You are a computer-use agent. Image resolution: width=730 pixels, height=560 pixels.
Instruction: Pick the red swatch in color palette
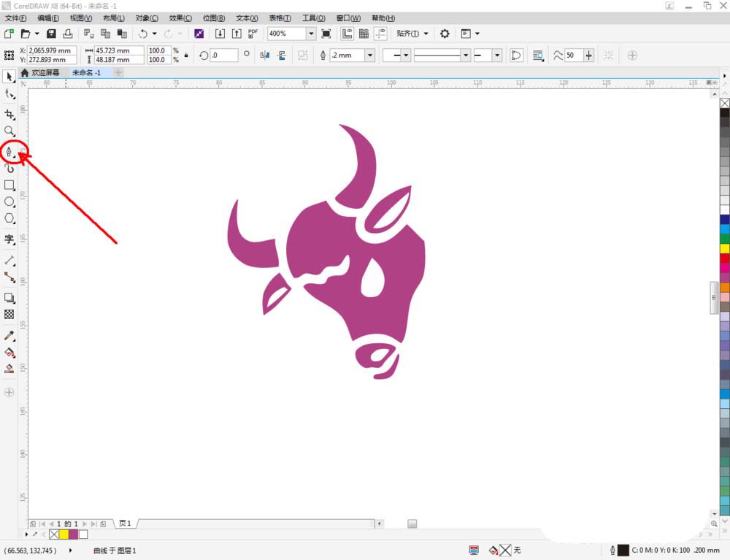point(725,258)
